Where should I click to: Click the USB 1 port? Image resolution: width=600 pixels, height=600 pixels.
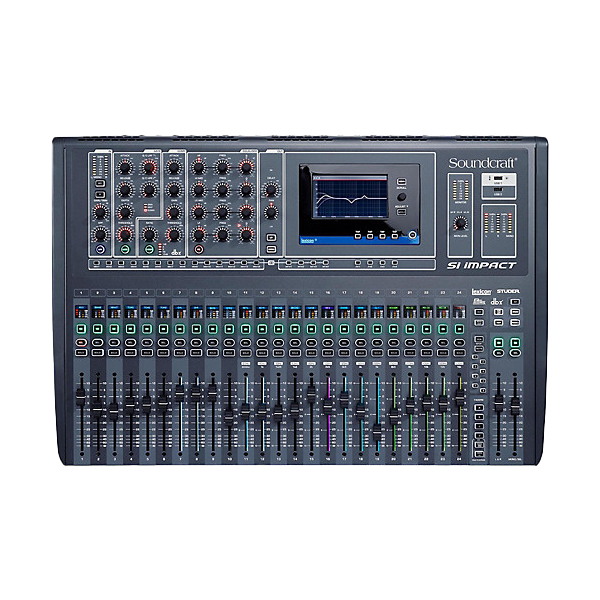[498, 178]
